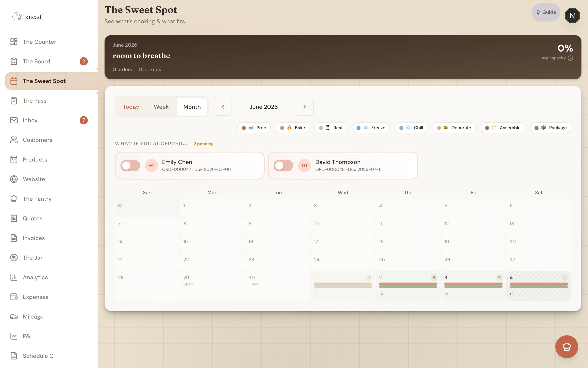
Task: Click the June 2026 month label
Action: (263, 107)
